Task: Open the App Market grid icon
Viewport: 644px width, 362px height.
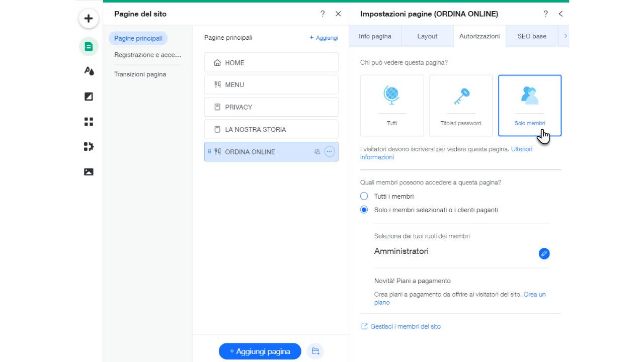Action: click(x=89, y=122)
